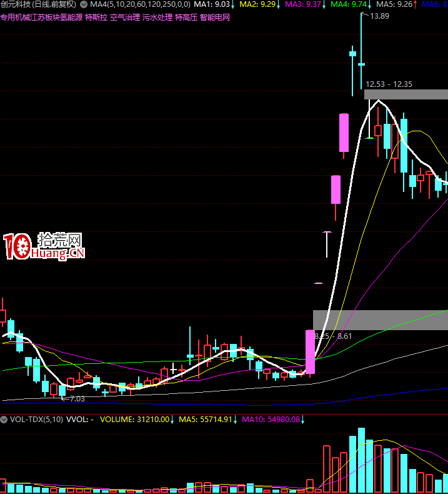448x494 pixels.
Task: Click MA4: 9.74 value
Action: [349, 4]
